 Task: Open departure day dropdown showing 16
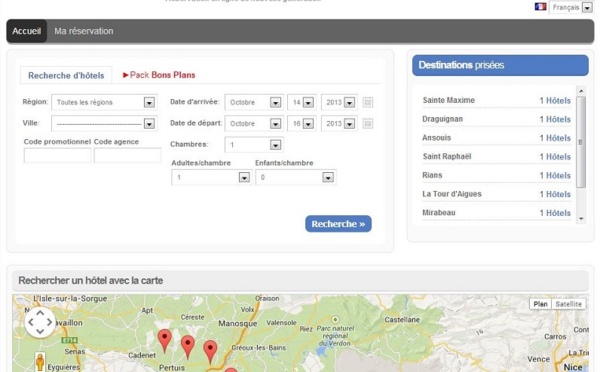tap(302, 123)
